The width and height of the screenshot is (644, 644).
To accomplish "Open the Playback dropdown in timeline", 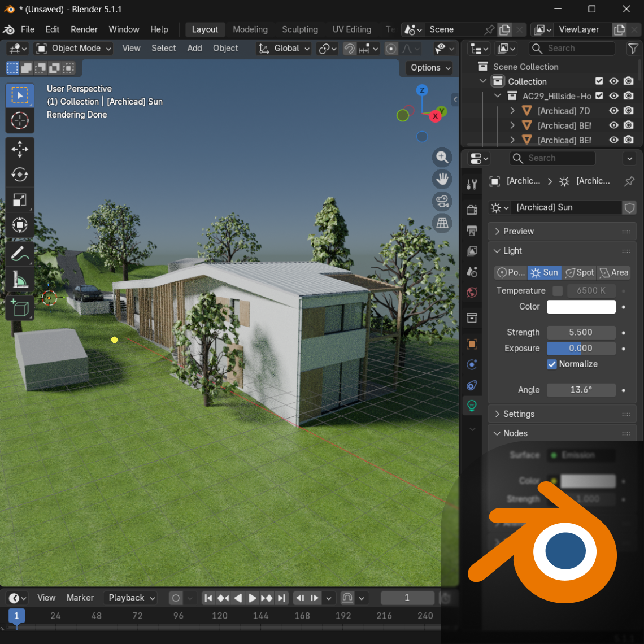I will pos(131,598).
